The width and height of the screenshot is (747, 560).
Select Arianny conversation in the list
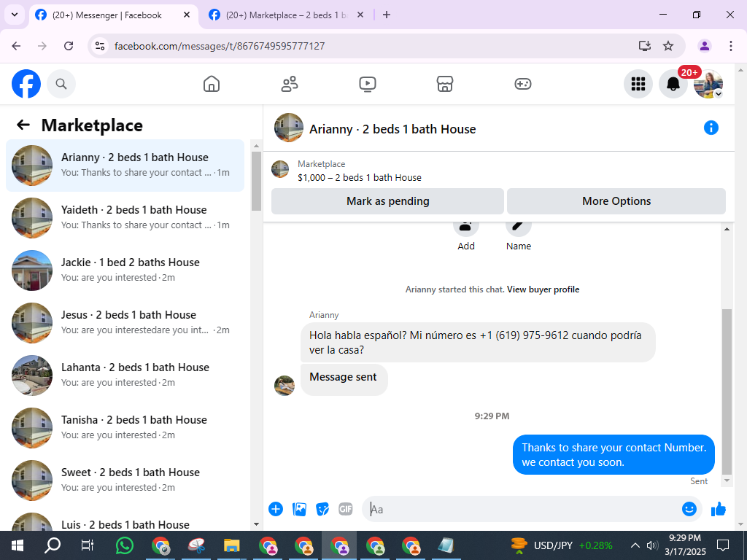pos(125,166)
